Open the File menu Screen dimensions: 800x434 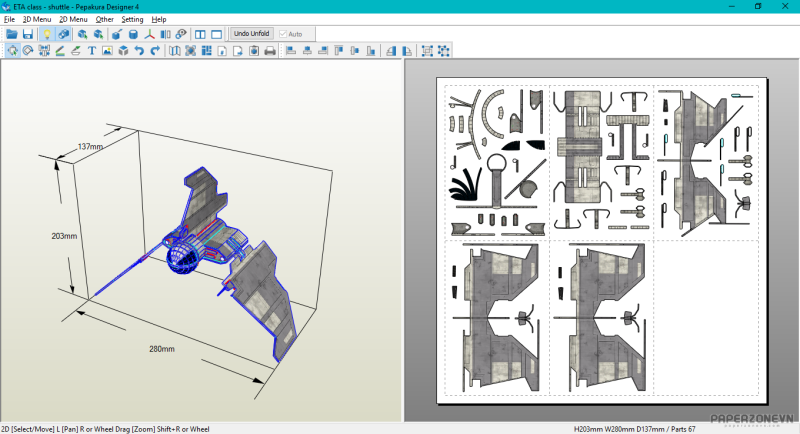9,19
